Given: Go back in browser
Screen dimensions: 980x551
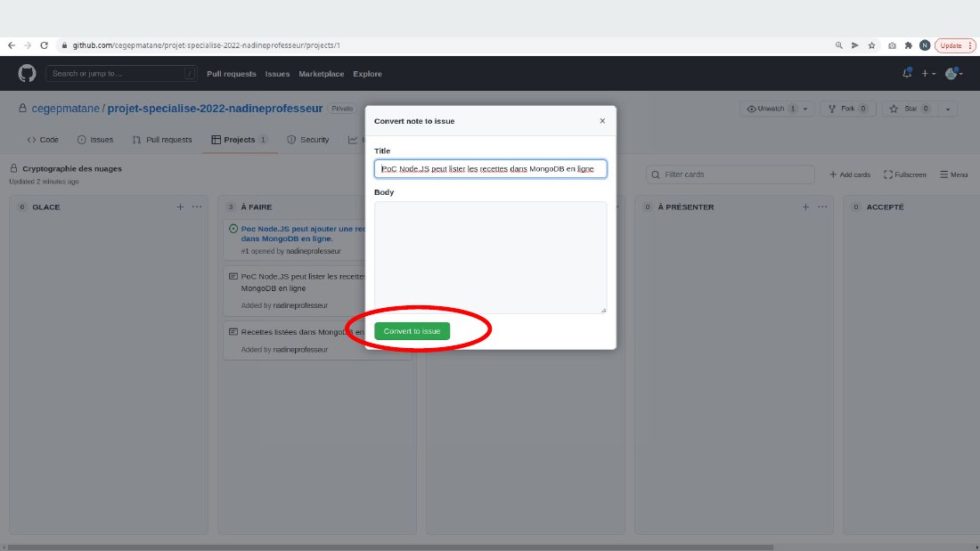Looking at the screenshot, I should [x=12, y=45].
